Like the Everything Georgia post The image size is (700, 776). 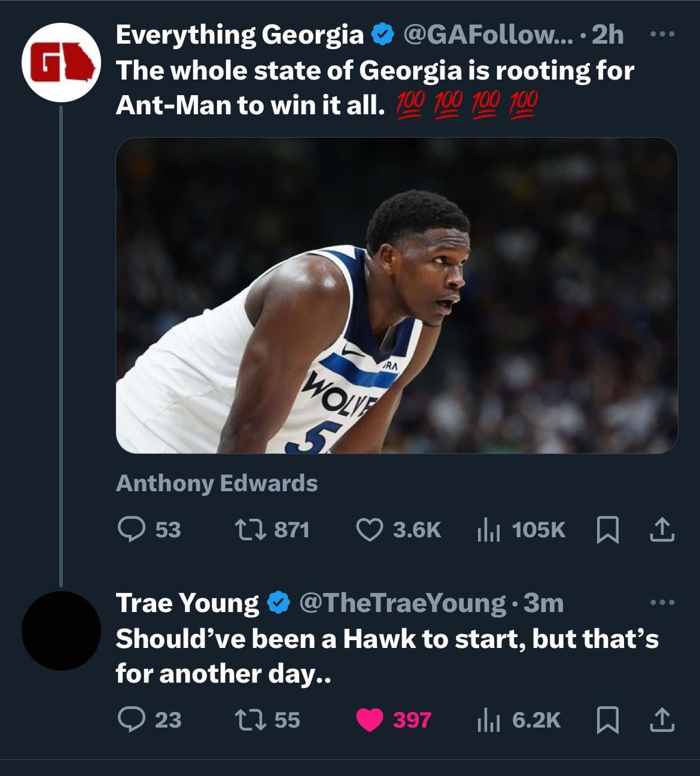point(369,529)
